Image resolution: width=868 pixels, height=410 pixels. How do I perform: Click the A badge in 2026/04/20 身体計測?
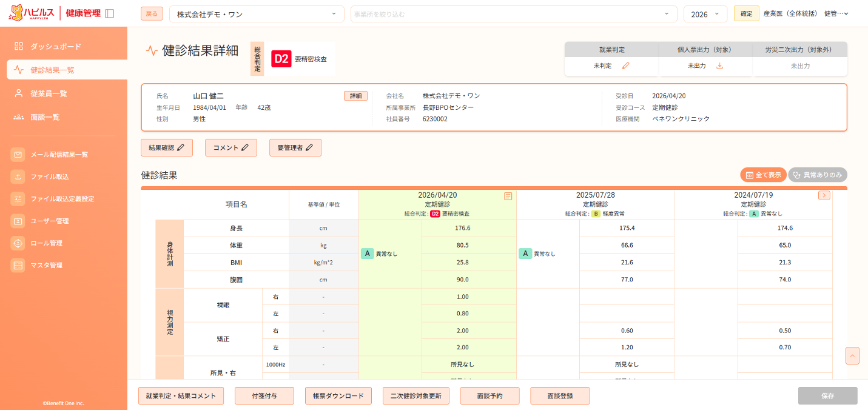pyautogui.click(x=367, y=254)
